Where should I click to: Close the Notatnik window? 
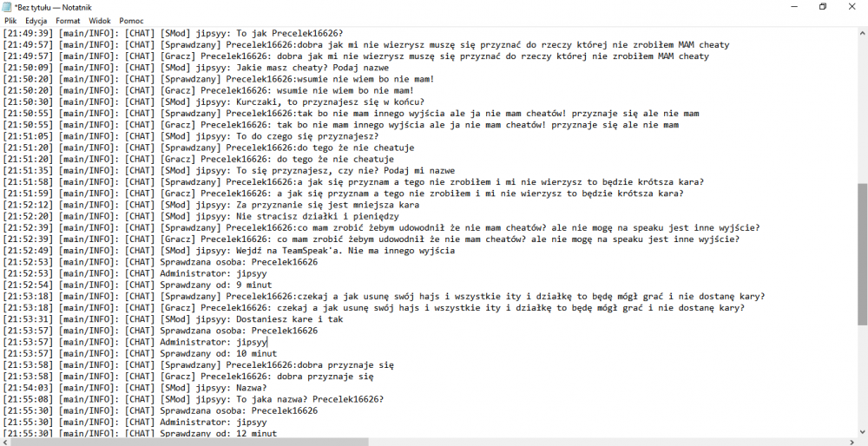(x=852, y=6)
